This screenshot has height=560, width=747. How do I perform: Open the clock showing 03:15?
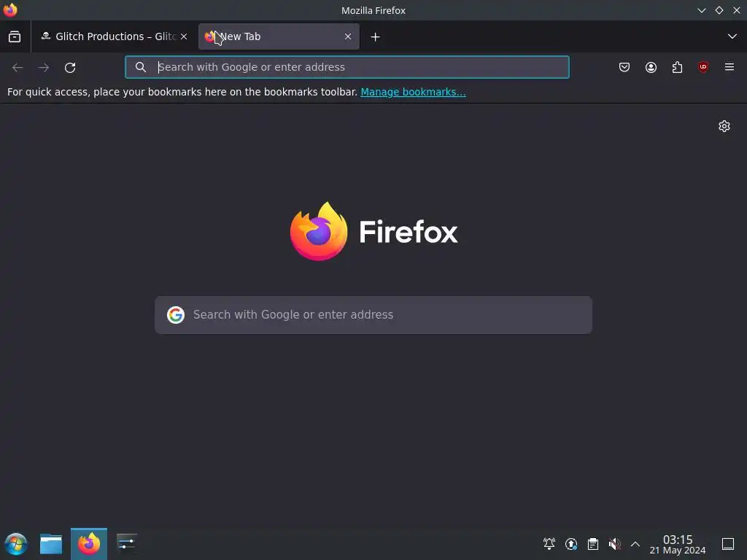(x=678, y=544)
